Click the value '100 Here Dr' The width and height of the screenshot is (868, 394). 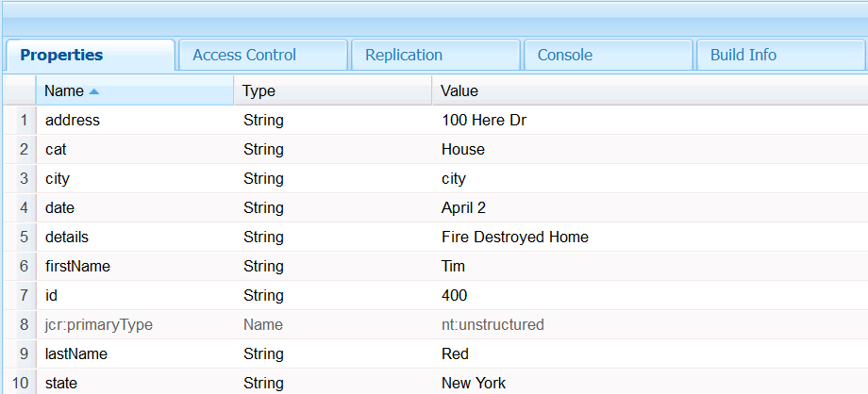[481, 121]
